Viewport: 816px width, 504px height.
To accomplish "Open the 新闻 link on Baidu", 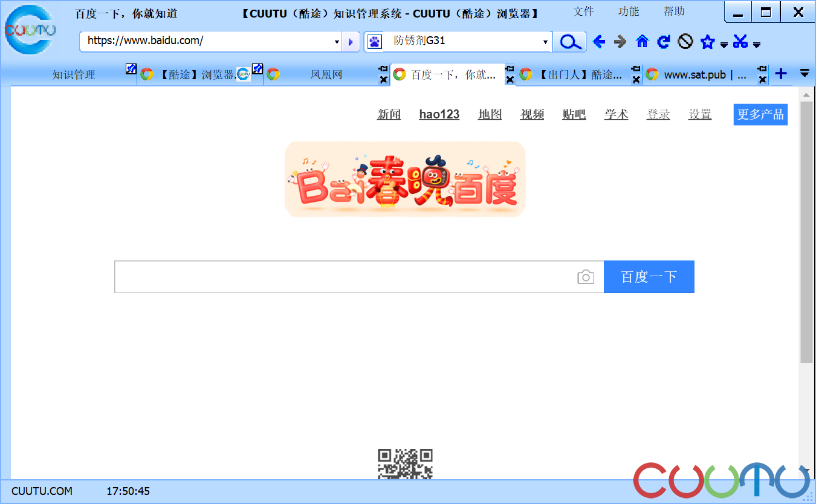I will coord(389,114).
